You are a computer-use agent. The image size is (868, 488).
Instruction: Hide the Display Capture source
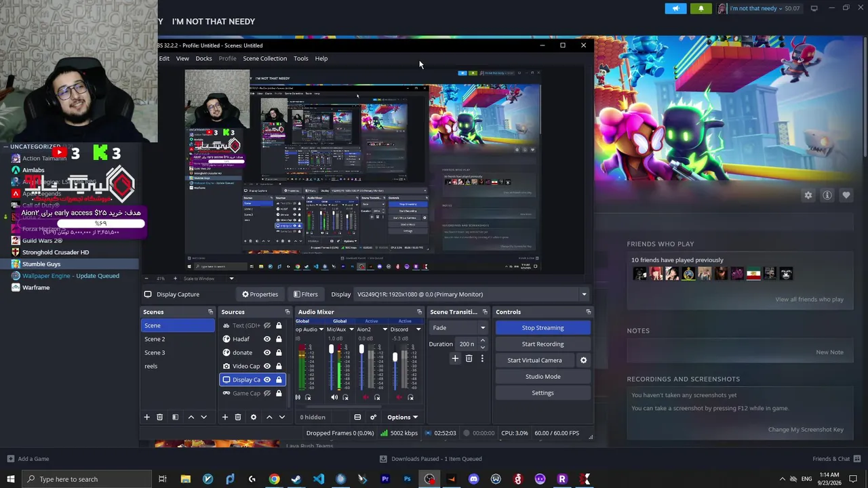click(x=267, y=380)
